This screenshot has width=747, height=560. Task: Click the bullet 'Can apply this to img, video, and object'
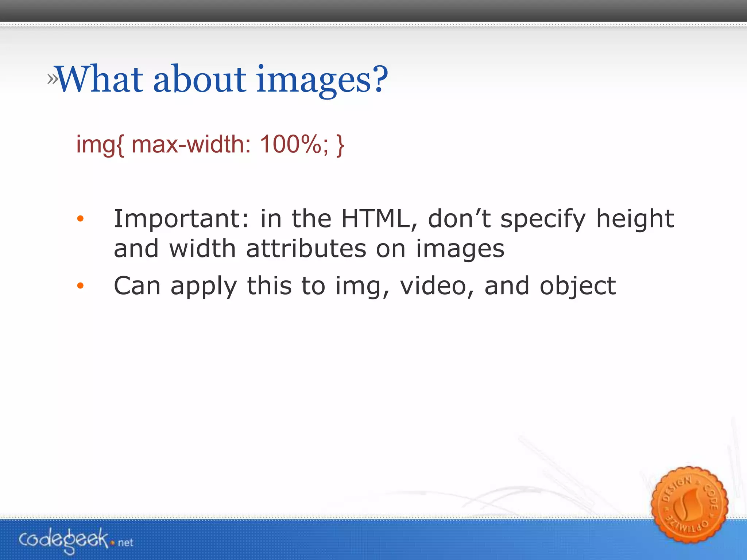[x=365, y=286]
